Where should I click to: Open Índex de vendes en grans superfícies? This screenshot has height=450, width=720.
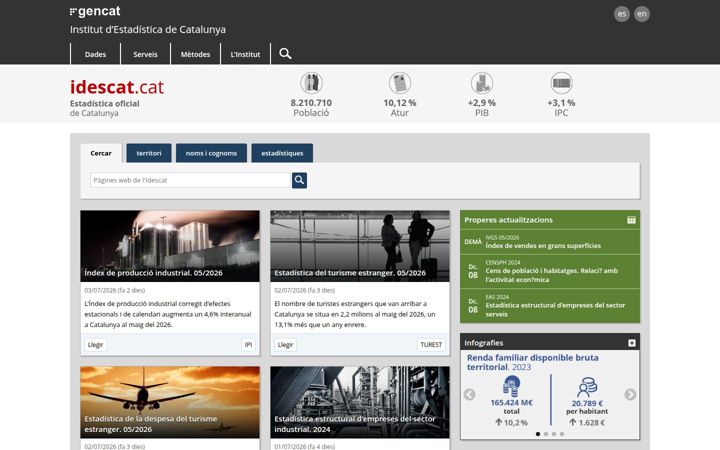tap(543, 246)
